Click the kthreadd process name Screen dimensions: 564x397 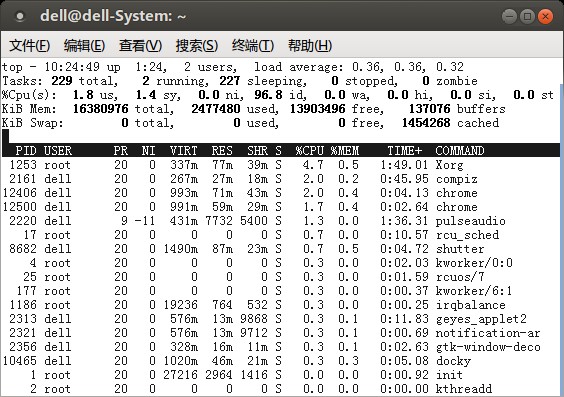point(464,389)
